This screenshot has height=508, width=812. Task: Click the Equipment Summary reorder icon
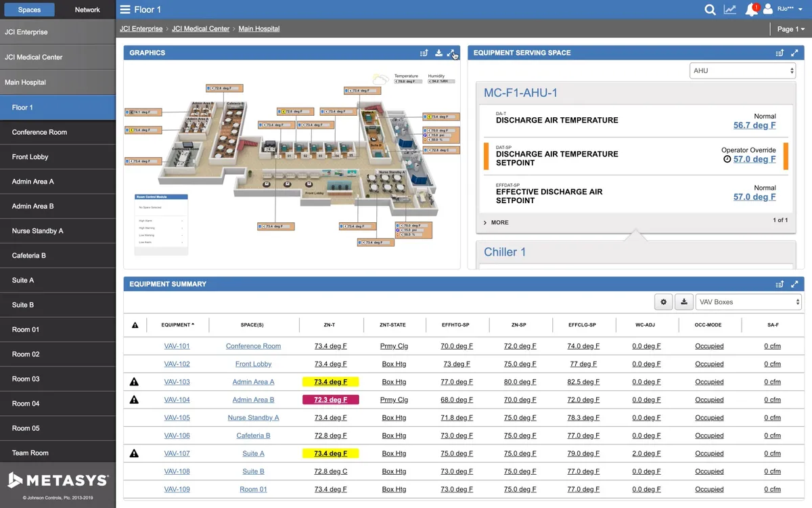tap(780, 284)
